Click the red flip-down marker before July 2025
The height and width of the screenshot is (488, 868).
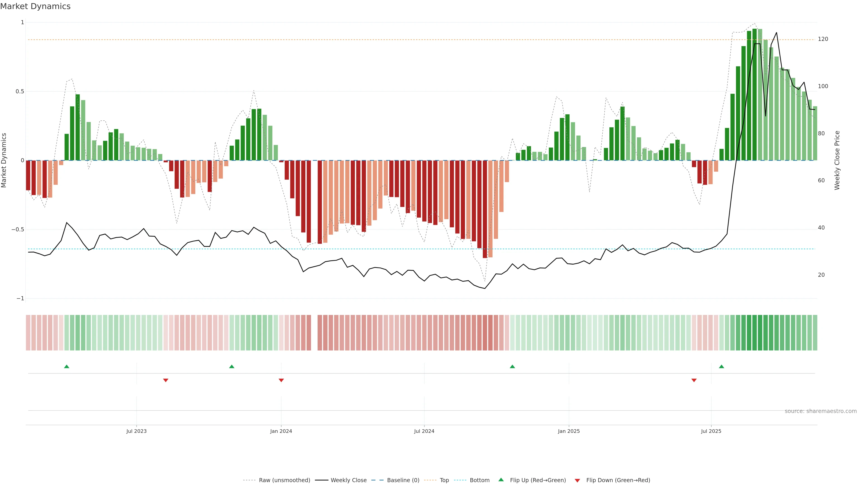694,380
